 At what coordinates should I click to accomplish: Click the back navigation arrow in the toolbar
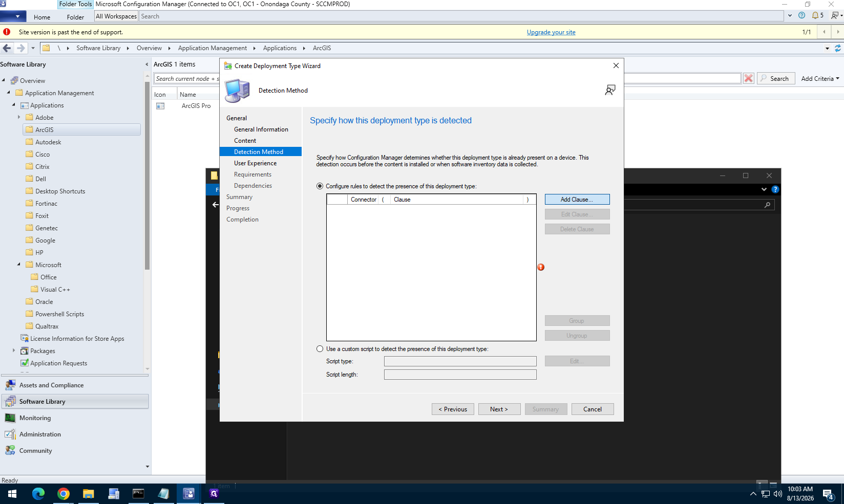pyautogui.click(x=7, y=48)
